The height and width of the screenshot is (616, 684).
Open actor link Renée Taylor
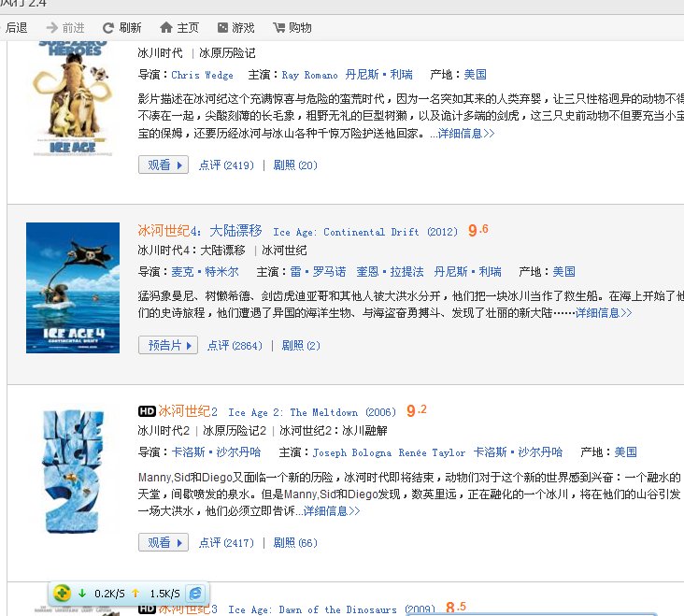click(432, 452)
